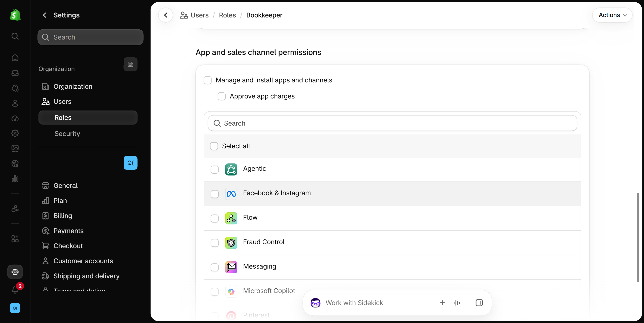Click the plus icon in Sidekick bar

443,303
